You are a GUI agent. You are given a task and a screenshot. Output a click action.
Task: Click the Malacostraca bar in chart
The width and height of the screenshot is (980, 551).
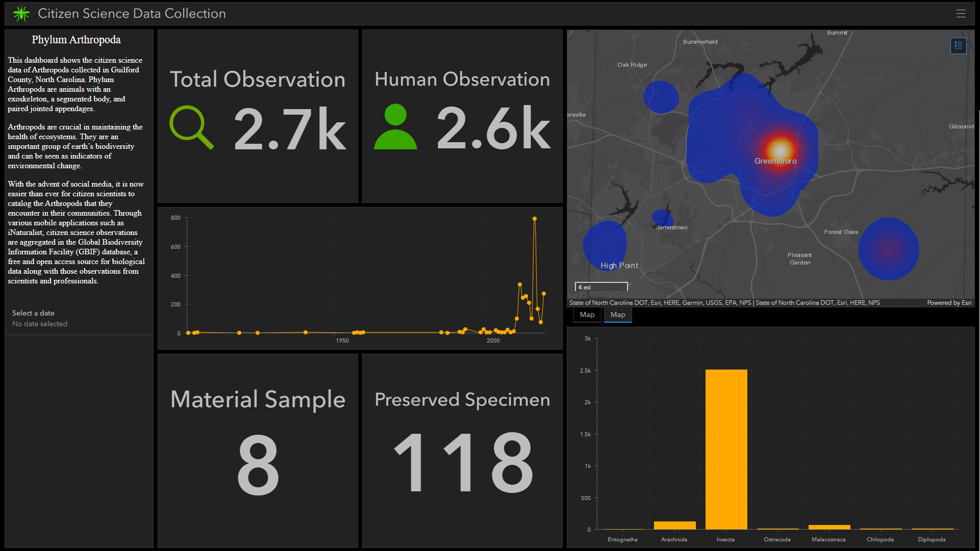pyautogui.click(x=829, y=527)
